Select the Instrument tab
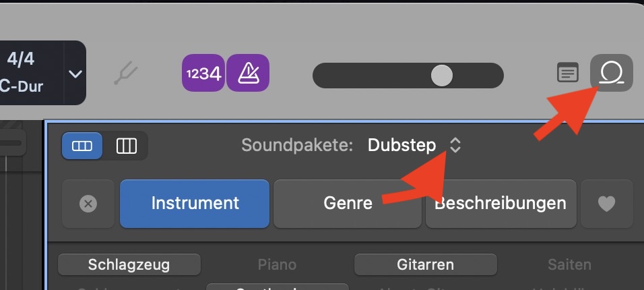Viewport: 644px width, 290px height. click(195, 203)
